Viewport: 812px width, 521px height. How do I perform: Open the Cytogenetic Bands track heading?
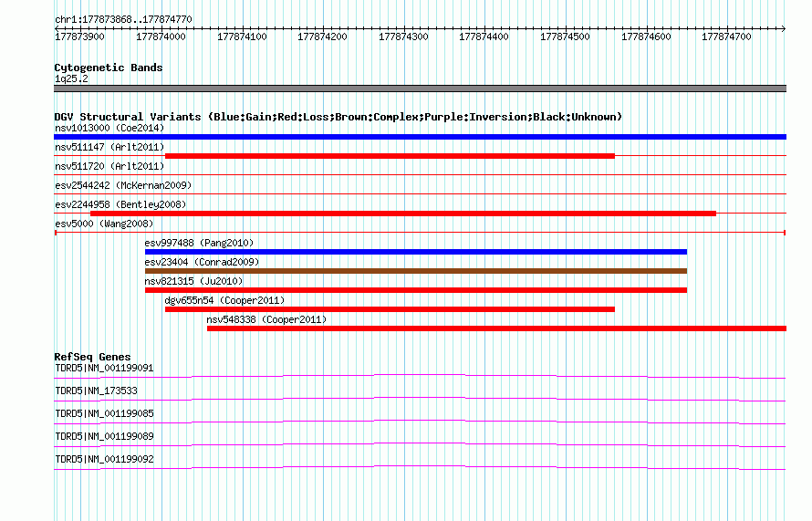109,68
